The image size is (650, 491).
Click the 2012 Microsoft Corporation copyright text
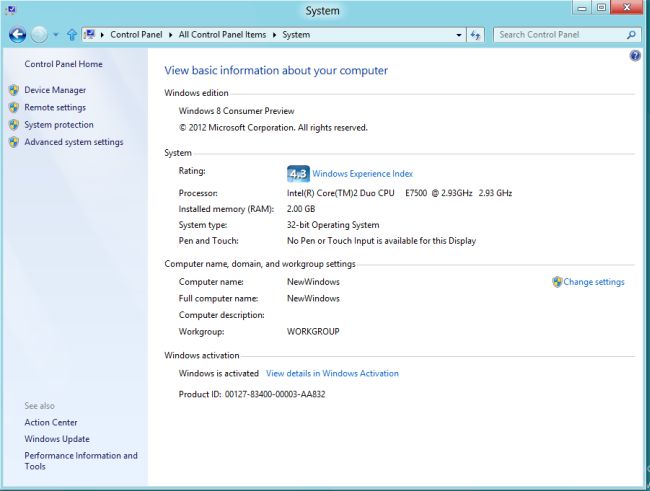click(x=273, y=128)
